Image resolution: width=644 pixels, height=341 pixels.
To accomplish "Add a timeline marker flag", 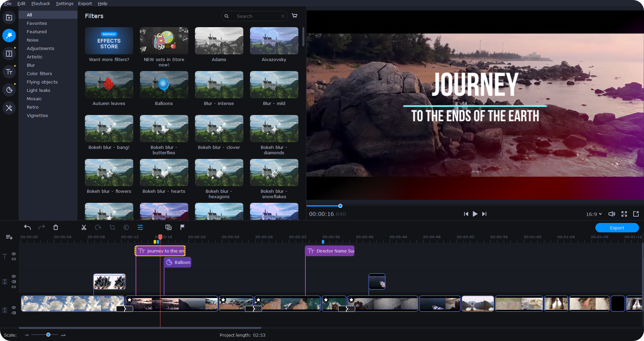I will click(183, 227).
